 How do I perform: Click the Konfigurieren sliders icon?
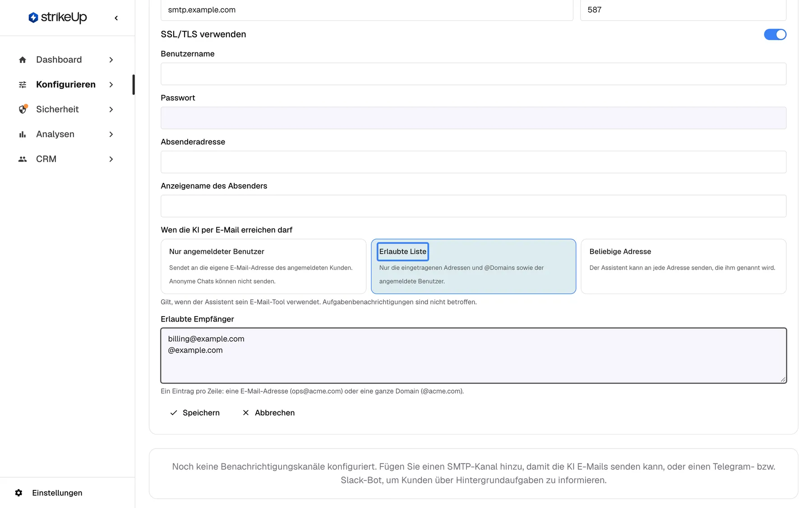point(23,84)
